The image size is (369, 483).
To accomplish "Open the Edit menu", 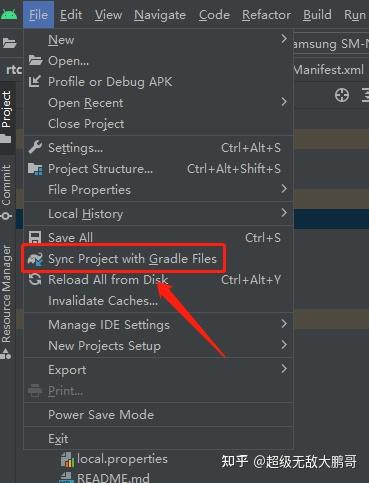I will [x=71, y=15].
